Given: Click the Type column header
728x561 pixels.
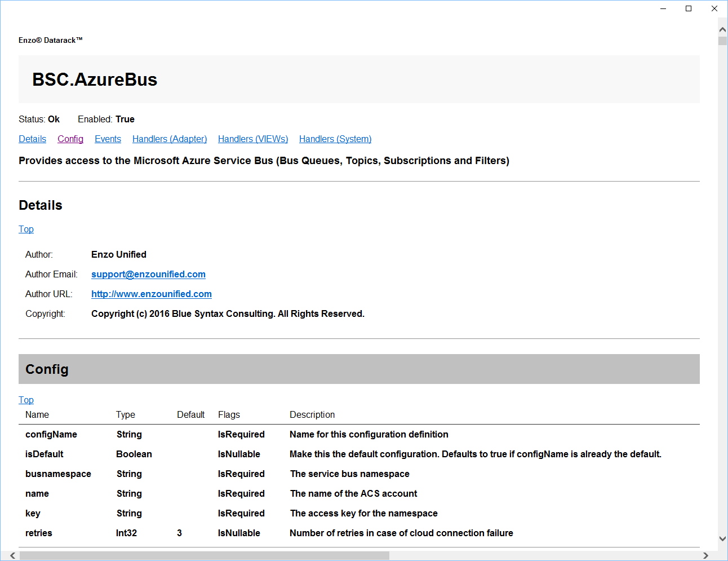Looking at the screenshot, I should coord(126,414).
